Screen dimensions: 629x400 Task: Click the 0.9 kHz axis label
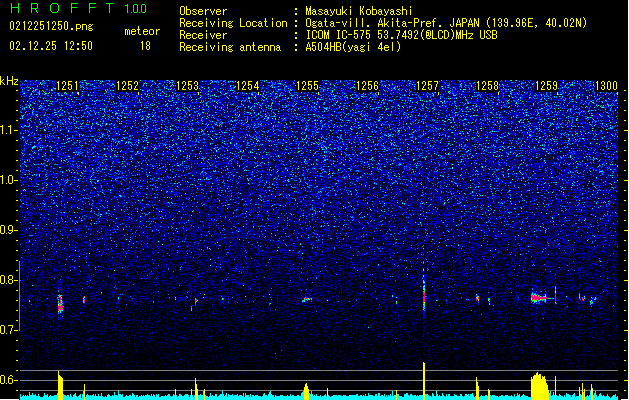[8, 230]
